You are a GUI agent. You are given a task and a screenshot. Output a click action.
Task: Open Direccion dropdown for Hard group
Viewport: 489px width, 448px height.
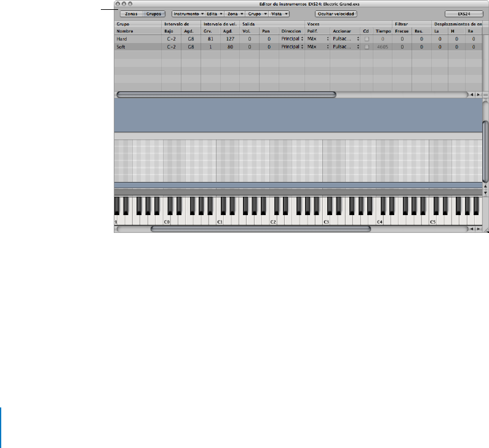coord(292,39)
